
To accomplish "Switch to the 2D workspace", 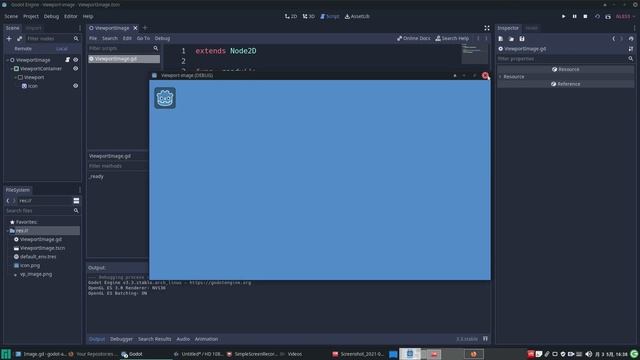I will click(291, 16).
